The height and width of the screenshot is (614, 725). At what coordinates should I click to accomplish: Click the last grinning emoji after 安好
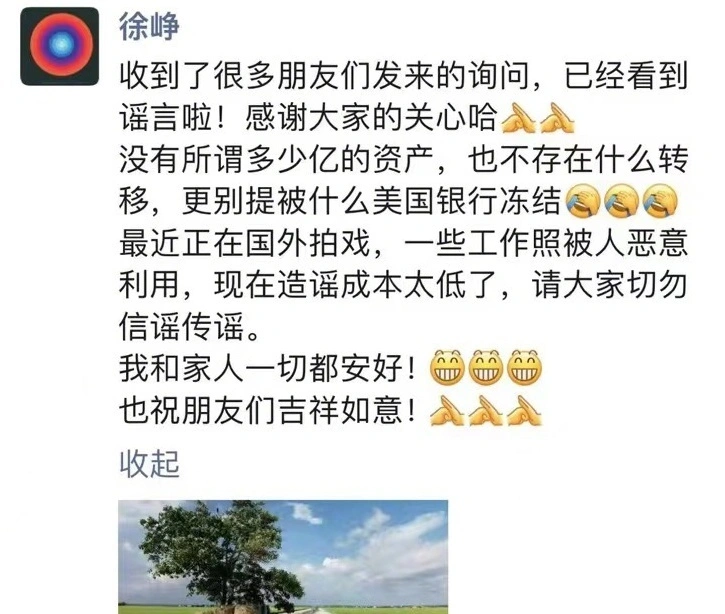525,368
